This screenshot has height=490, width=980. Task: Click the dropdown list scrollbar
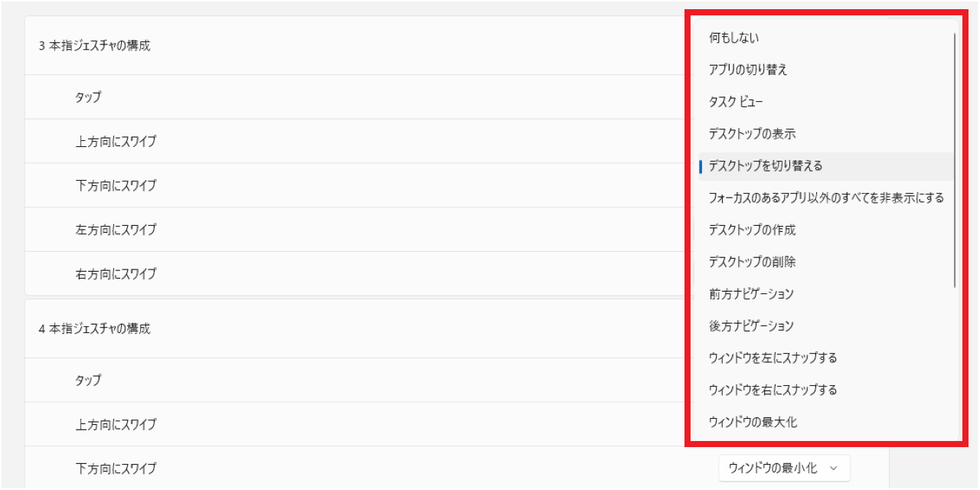955,161
